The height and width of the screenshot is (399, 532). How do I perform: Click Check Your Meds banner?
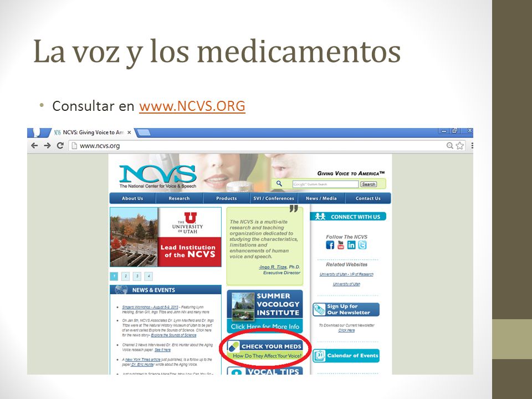coord(265,351)
